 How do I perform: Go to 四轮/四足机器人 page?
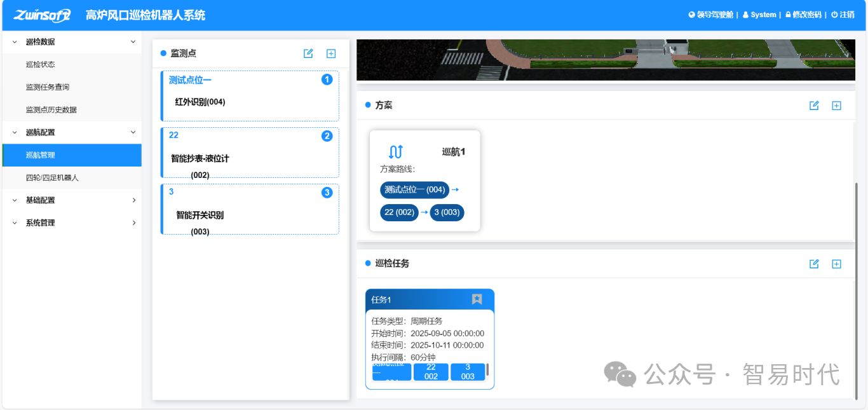(x=52, y=178)
